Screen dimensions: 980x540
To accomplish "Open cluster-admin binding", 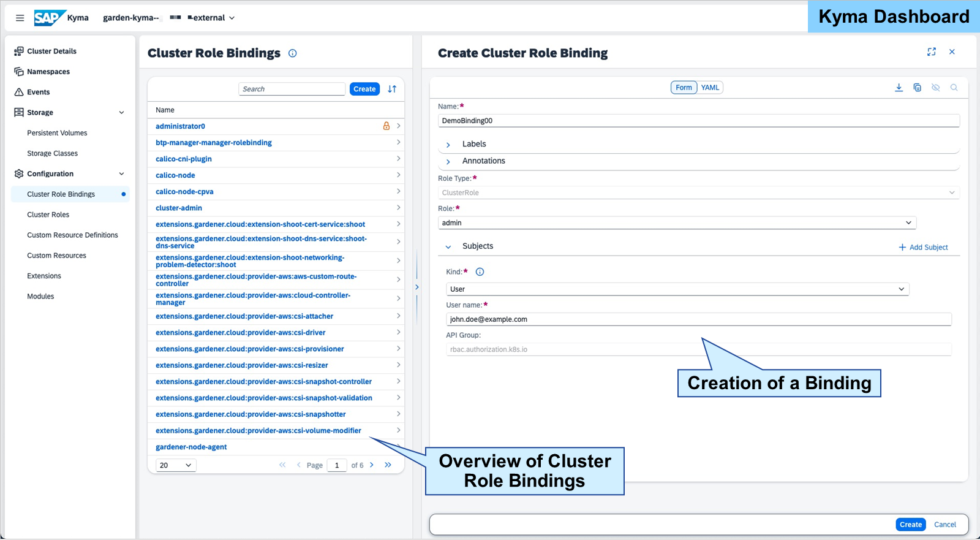I will click(179, 208).
